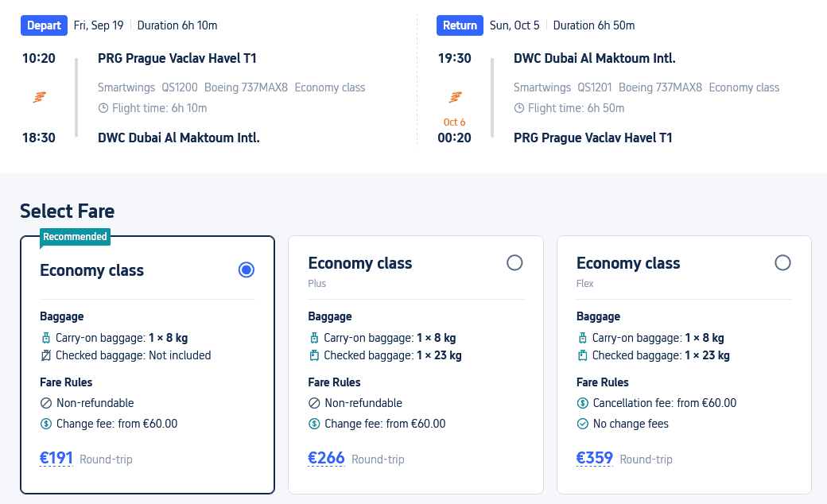The height and width of the screenshot is (504, 827).
Task: Click the Smartwings logo on return flight
Action: coord(456,97)
